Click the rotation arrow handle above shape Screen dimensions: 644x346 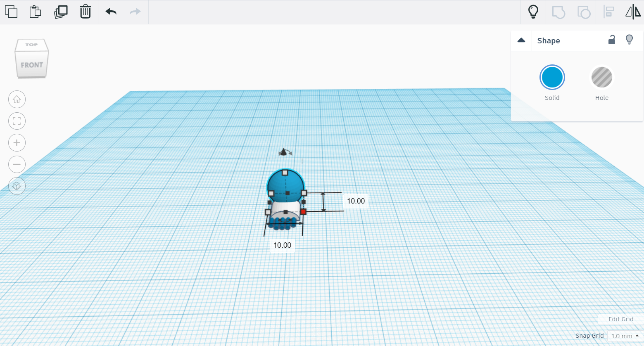tap(285, 152)
